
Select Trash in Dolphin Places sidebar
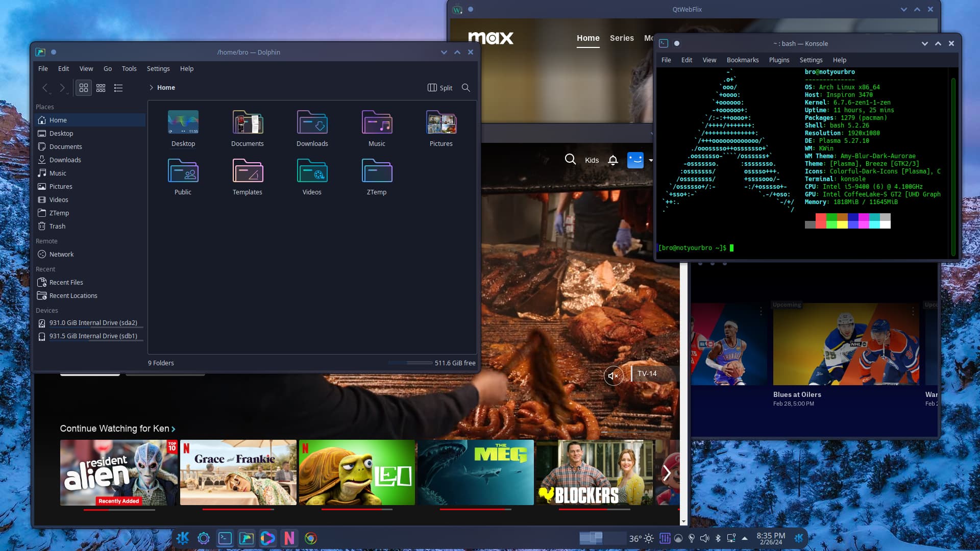tap(90, 226)
